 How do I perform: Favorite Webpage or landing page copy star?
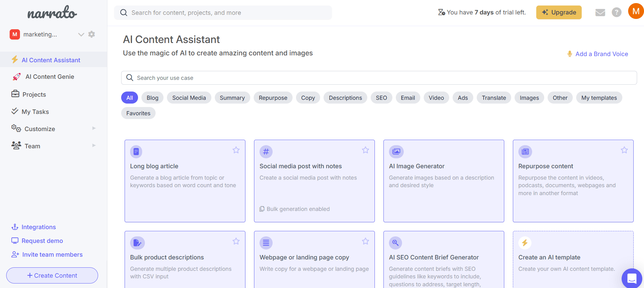coord(366,241)
